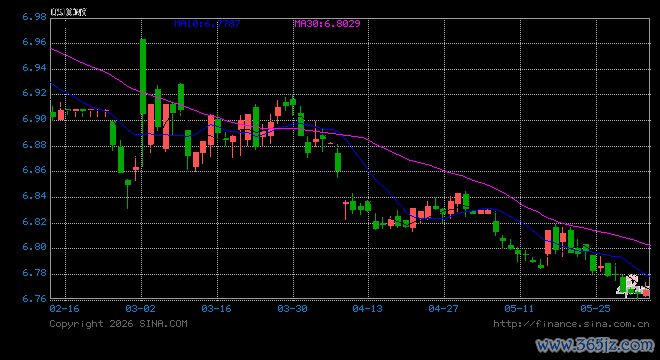Click the 05-11 date label
660x360 pixels.
point(519,309)
